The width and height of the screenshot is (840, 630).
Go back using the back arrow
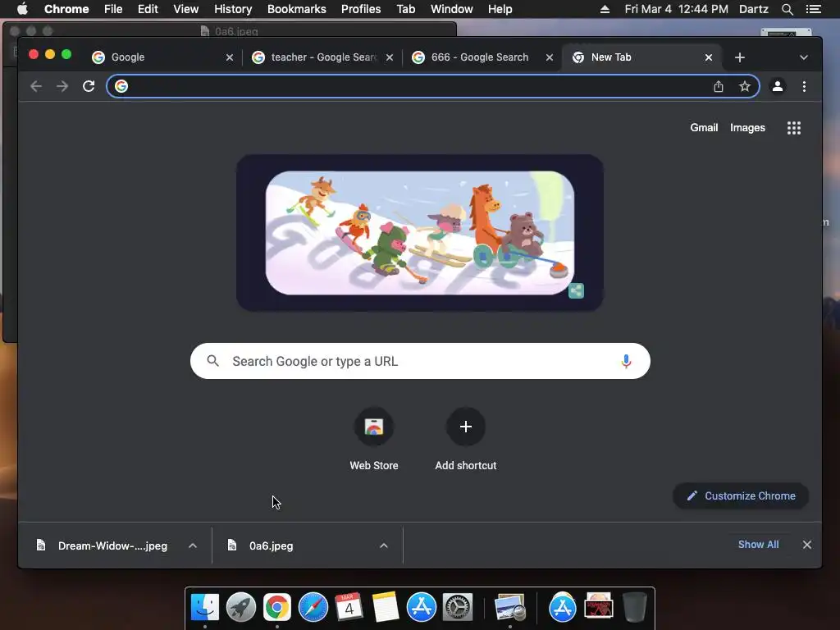(x=36, y=86)
